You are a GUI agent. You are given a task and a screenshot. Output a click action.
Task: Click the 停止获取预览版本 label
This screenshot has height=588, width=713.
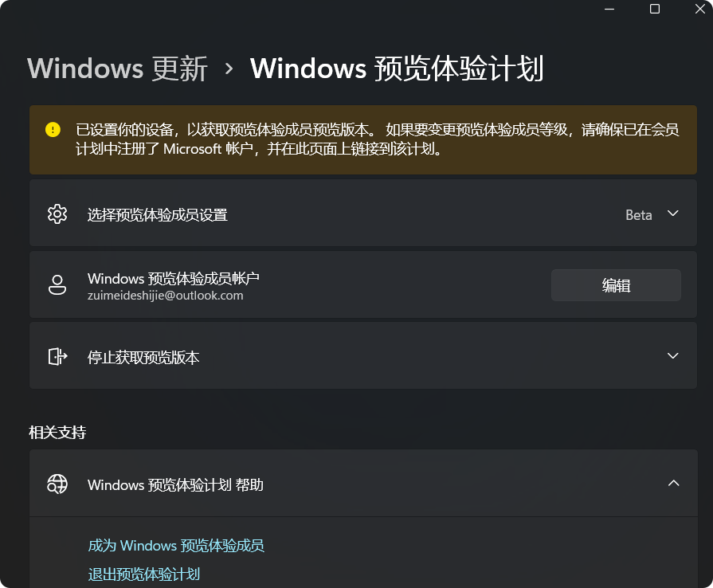143,358
